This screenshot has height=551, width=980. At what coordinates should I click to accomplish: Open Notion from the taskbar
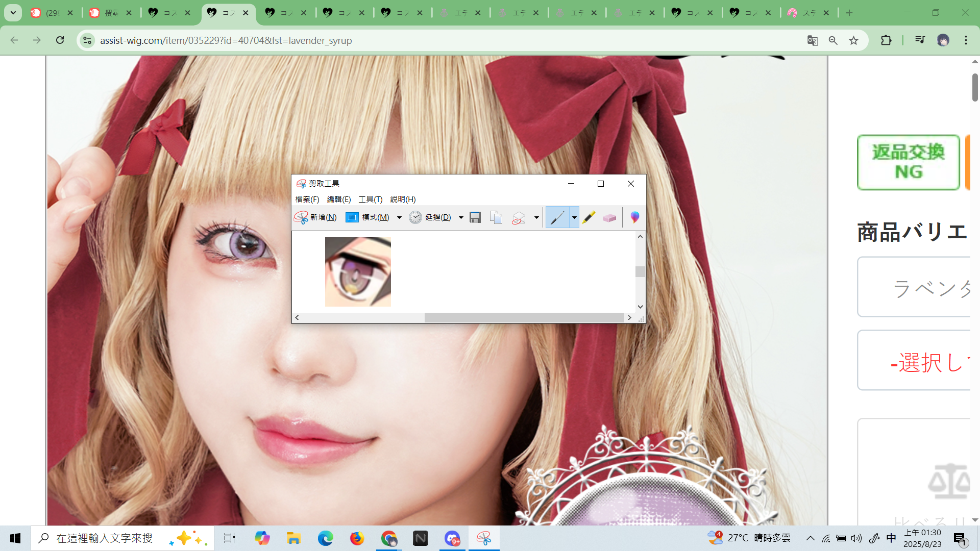pyautogui.click(x=421, y=538)
